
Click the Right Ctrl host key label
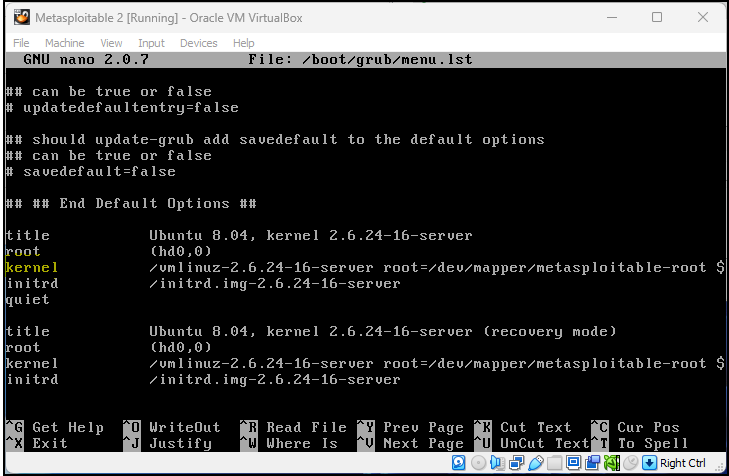point(683,463)
